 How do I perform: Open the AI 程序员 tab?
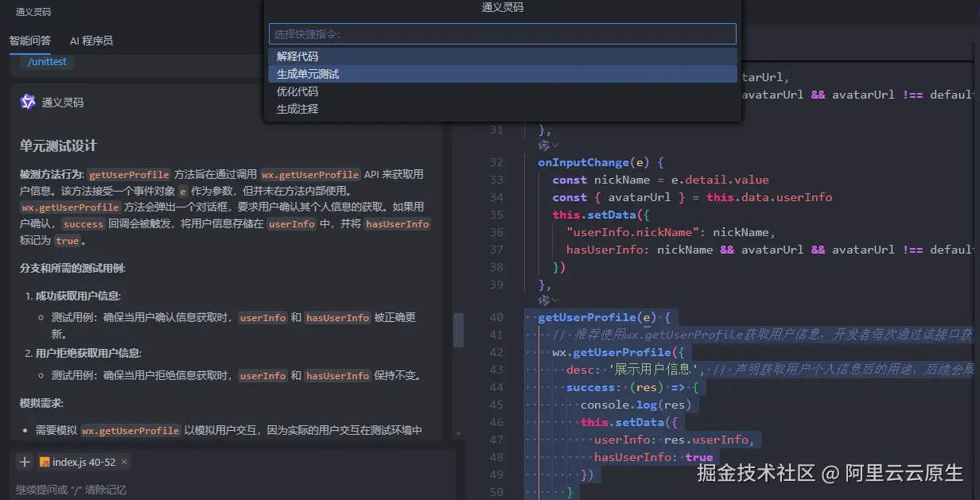(91, 41)
